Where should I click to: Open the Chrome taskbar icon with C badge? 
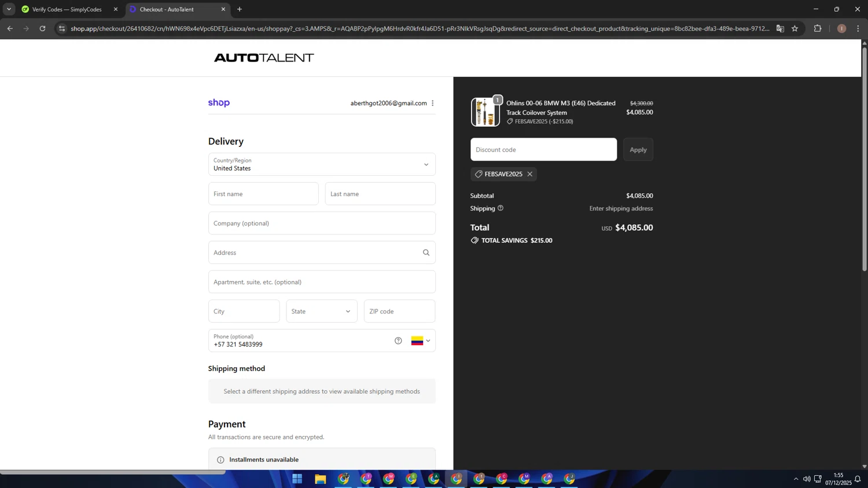[x=502, y=479]
